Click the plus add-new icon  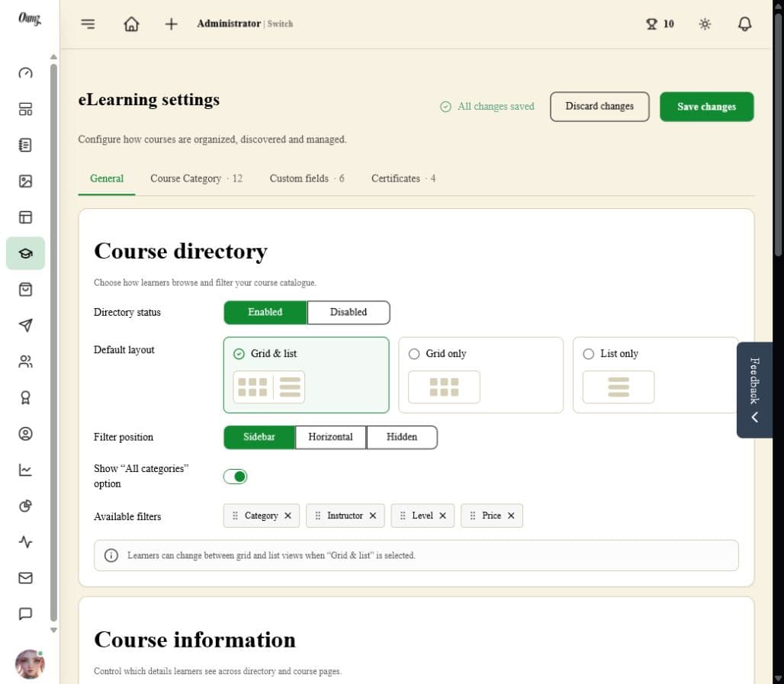(x=171, y=24)
